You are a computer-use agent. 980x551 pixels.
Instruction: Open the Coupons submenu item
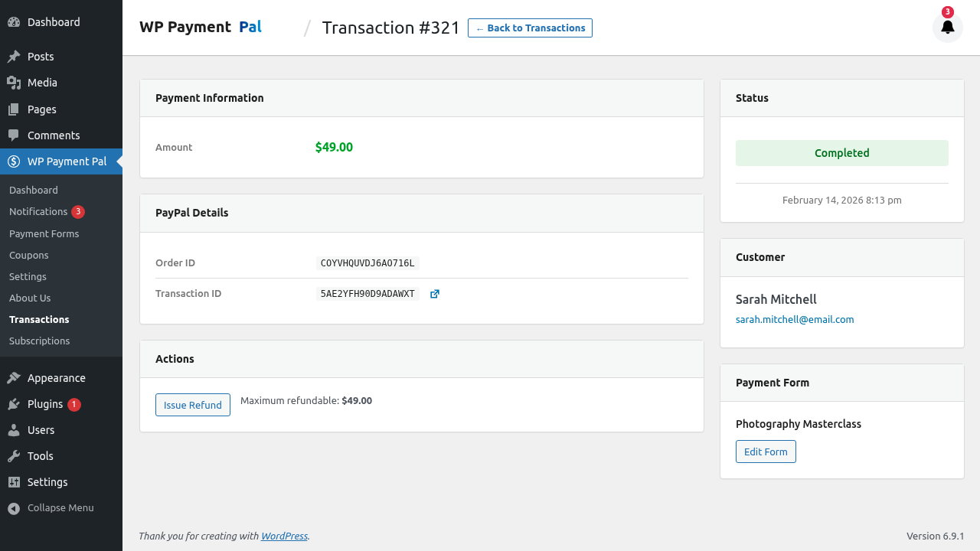[x=28, y=255]
